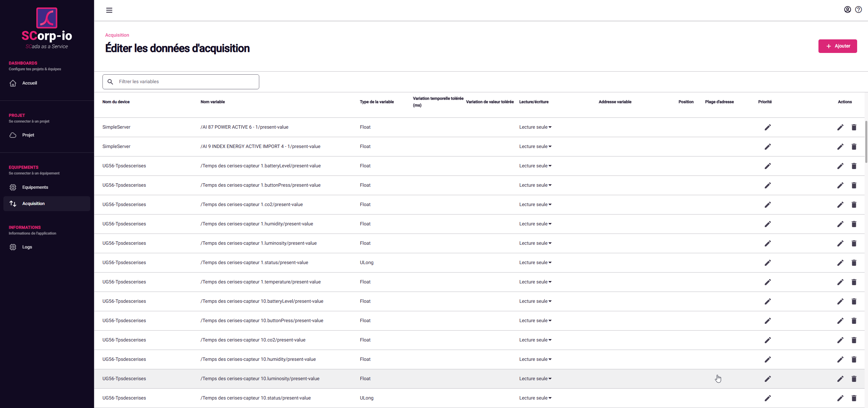
Task: Open Lecture seule dropdown for capteur 10.luminosity
Action: 535,379
